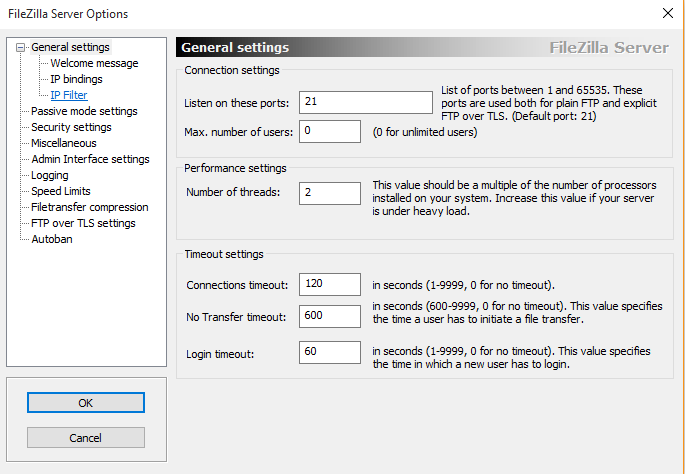The height and width of the screenshot is (474, 685).
Task: Select Filetransfer compression settings
Action: 89,207
